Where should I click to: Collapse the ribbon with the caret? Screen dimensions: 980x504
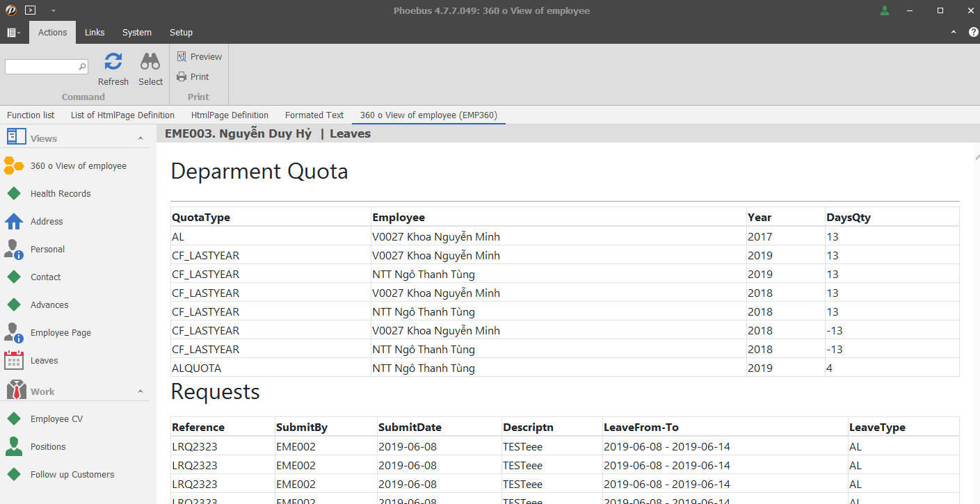tap(954, 32)
